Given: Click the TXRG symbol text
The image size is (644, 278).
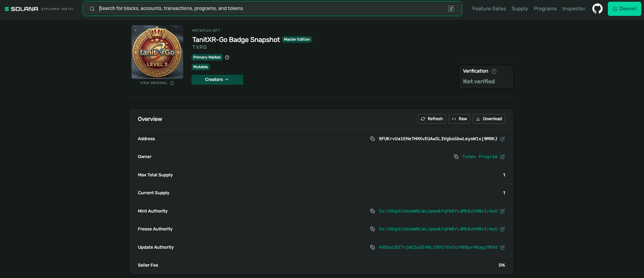Looking at the screenshot, I should pyautogui.click(x=199, y=47).
